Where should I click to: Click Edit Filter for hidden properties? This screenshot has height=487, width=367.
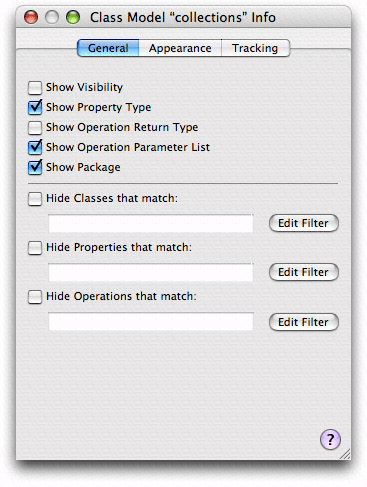[304, 272]
